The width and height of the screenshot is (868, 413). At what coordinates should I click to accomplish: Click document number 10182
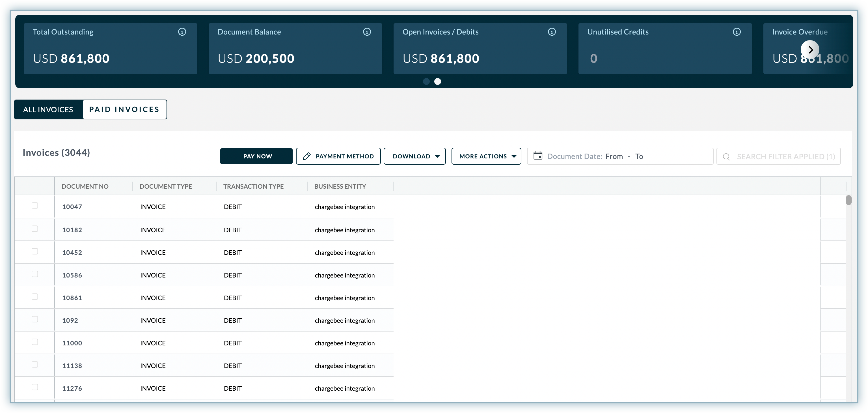pos(72,230)
